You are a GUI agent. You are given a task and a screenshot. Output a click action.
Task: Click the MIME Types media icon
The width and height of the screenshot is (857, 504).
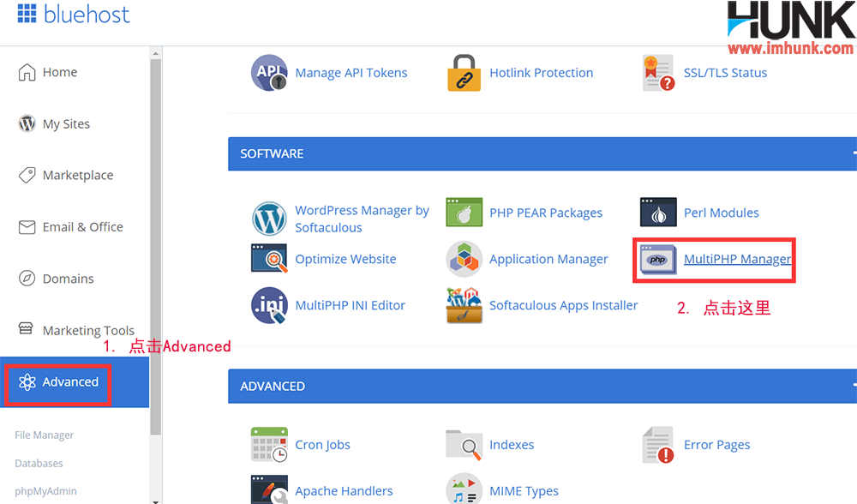464,489
